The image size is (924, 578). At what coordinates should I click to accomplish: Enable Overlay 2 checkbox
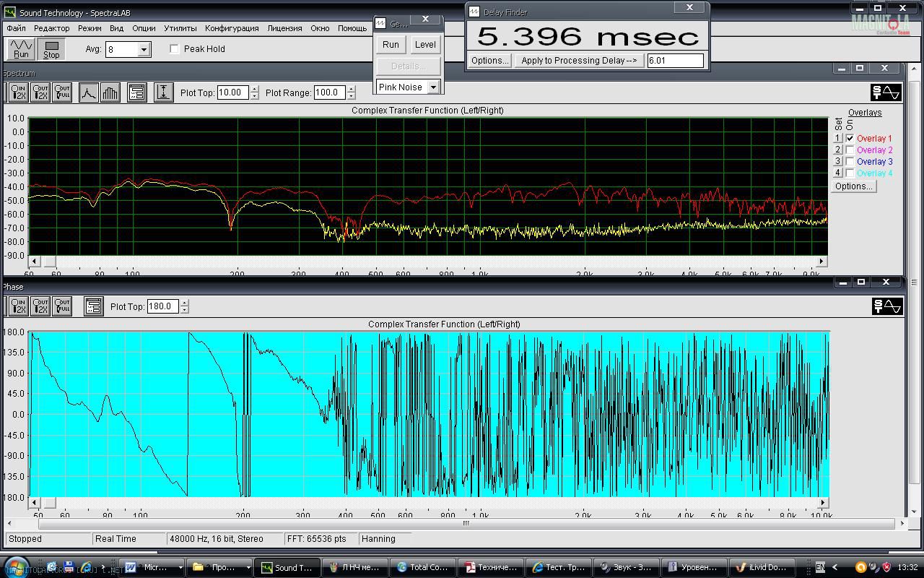tap(850, 150)
